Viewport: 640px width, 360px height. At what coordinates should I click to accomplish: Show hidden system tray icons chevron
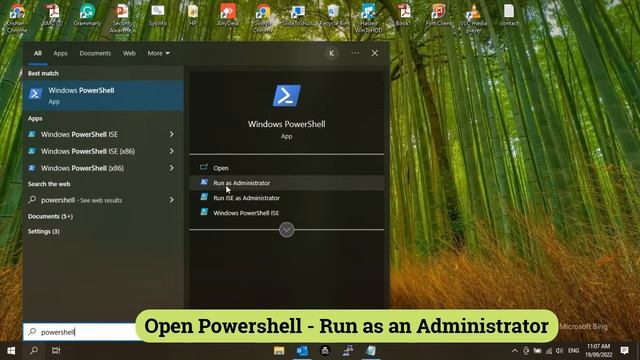(x=515, y=351)
